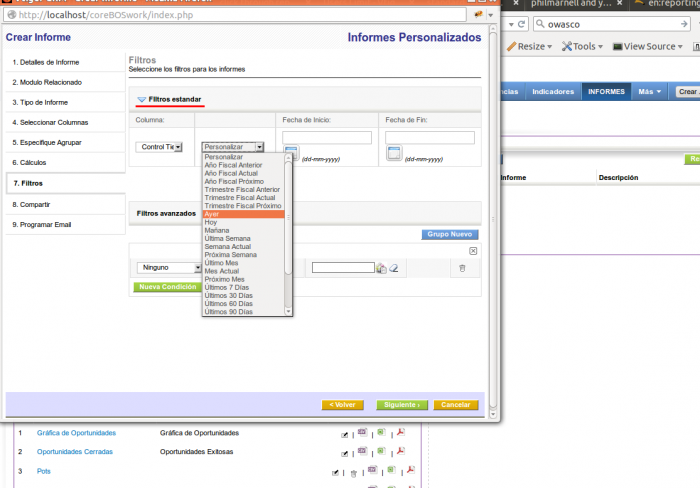Choose 'Hoy' from the date range list

(x=211, y=222)
